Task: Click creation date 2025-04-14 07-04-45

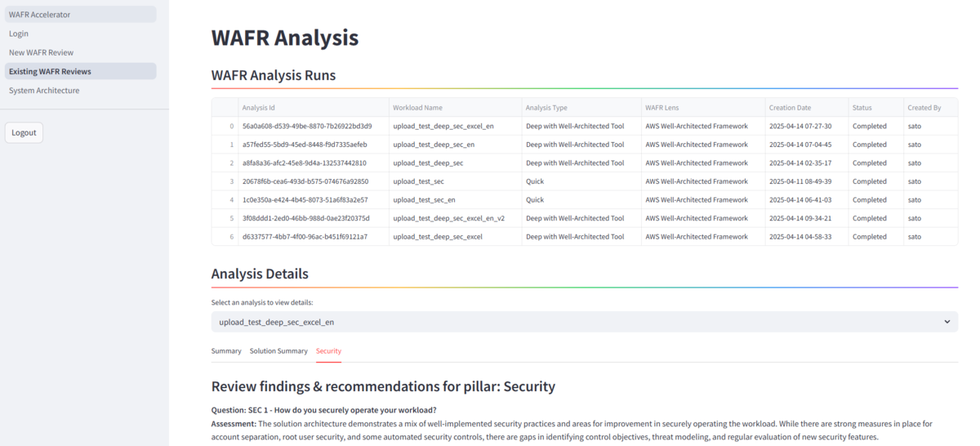Action: point(807,145)
